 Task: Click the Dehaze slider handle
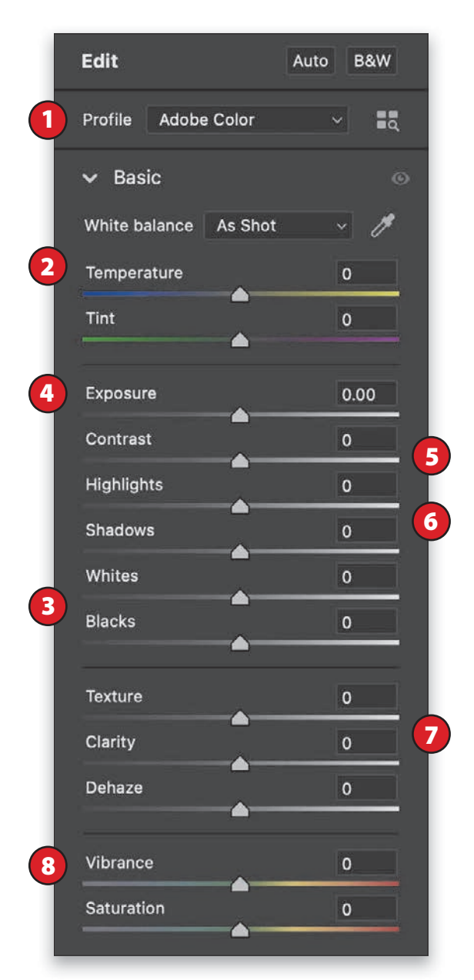240,809
